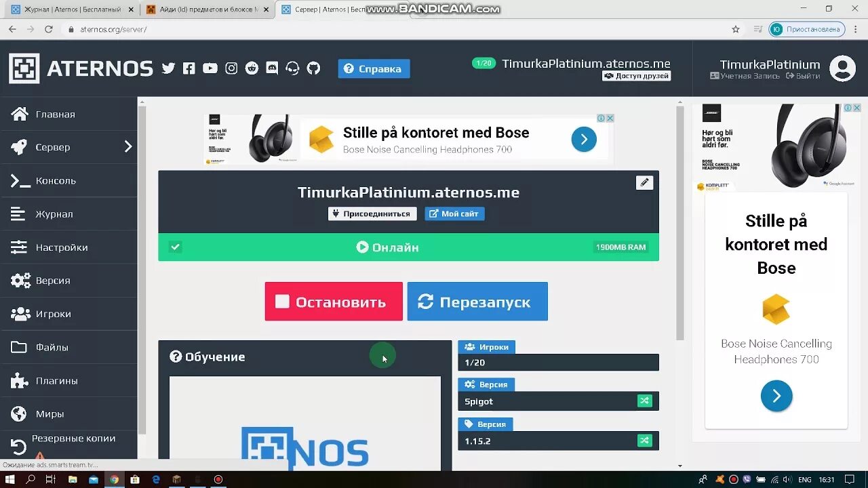Open Viber icon in system tray

[747, 479]
